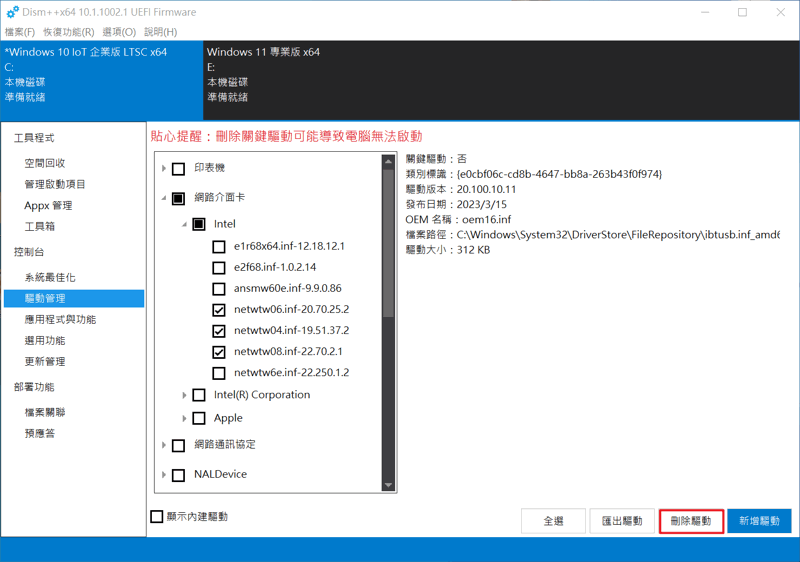Click the driver list scrollbar thumb
Image resolution: width=800 pixels, height=562 pixels.
[x=388, y=243]
